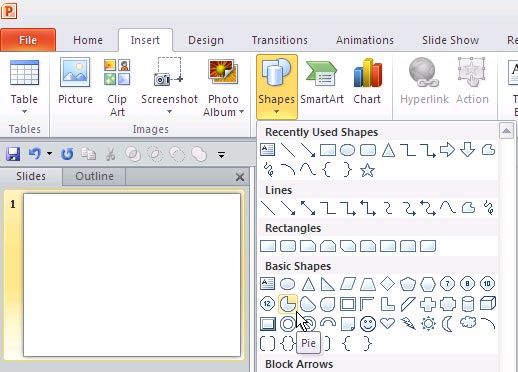Open the Animations tab
Image resolution: width=518 pixels, height=372 pixels.
[365, 40]
